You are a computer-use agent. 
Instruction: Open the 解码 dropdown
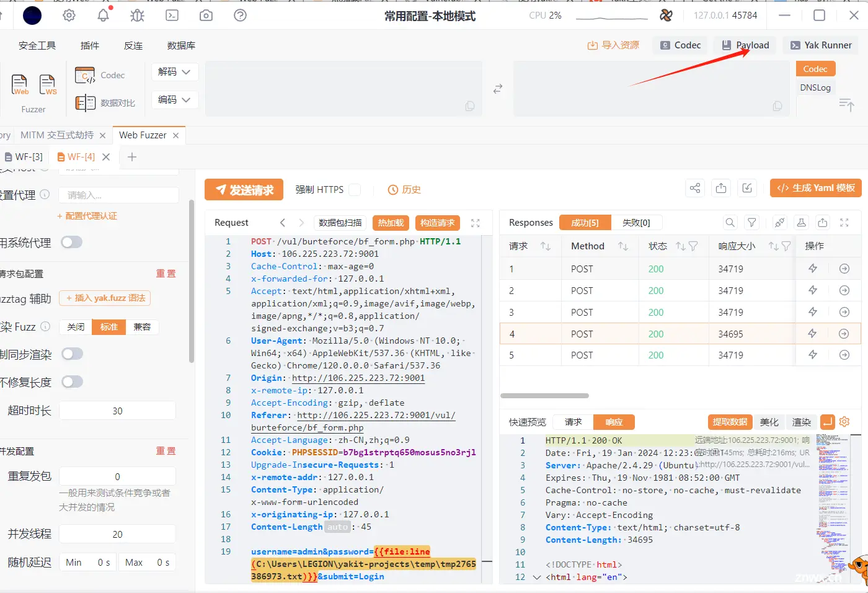(174, 72)
